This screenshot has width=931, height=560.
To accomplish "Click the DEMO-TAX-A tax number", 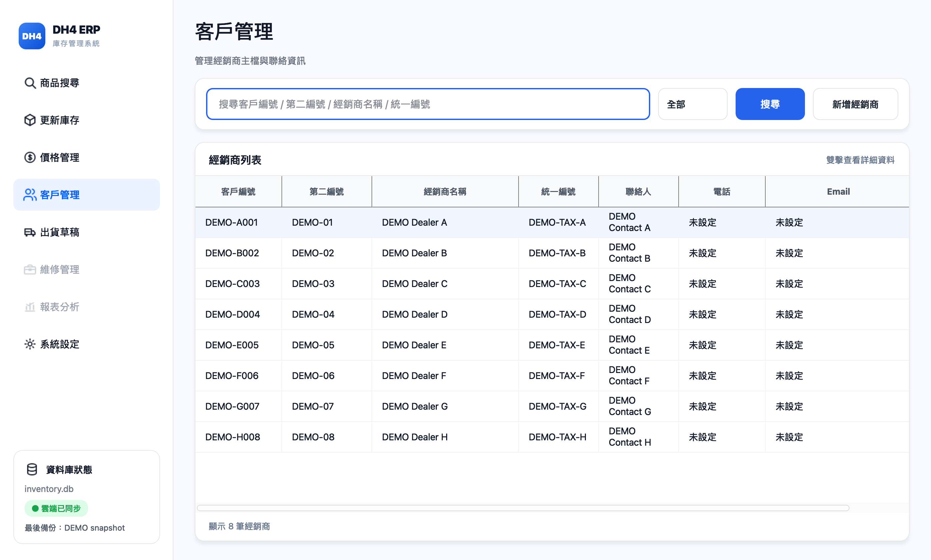I will tap(557, 222).
